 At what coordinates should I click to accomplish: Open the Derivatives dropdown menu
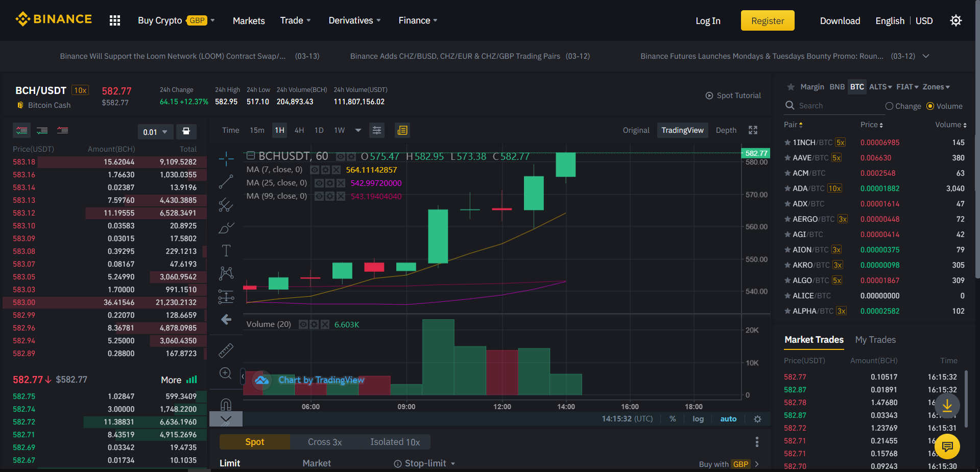(354, 20)
